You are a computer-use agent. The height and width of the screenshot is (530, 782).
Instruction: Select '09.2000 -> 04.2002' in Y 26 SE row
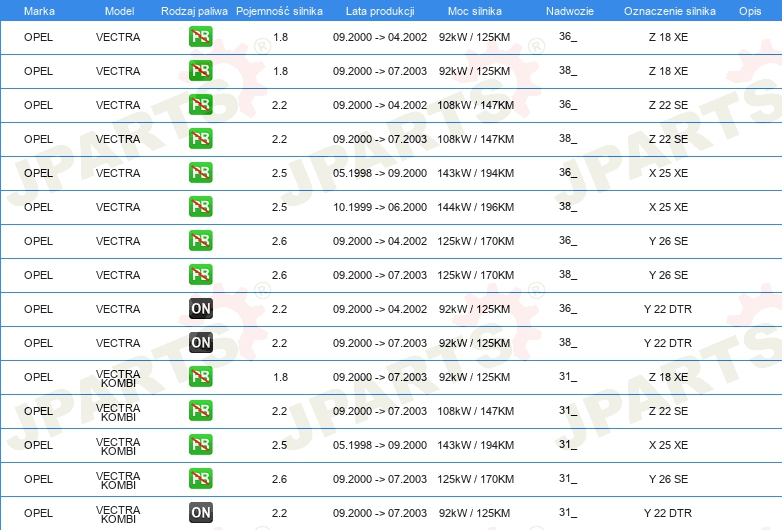pos(380,241)
